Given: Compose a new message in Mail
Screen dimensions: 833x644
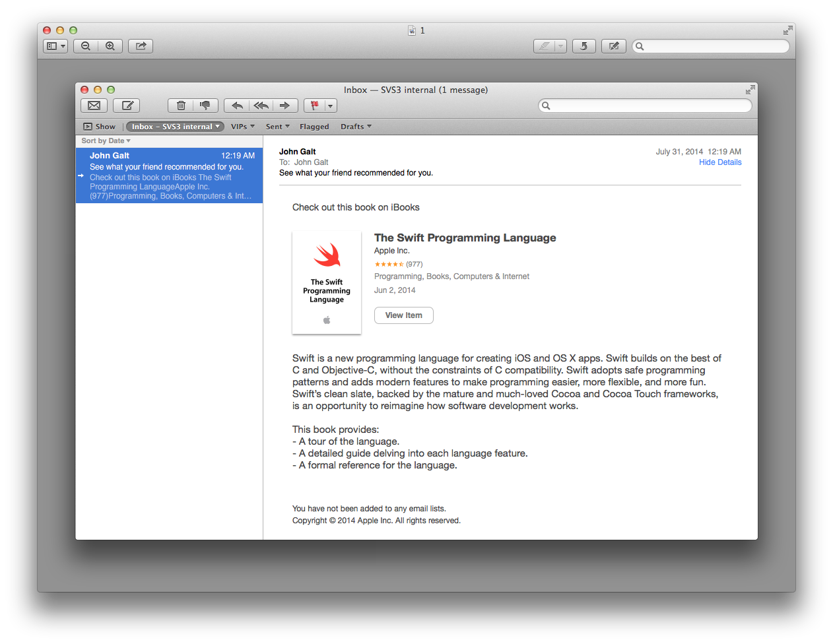Looking at the screenshot, I should pyautogui.click(x=127, y=106).
